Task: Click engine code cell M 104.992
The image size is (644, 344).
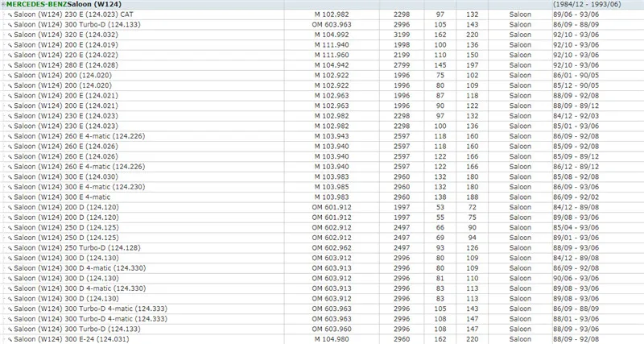Action: (x=332, y=35)
